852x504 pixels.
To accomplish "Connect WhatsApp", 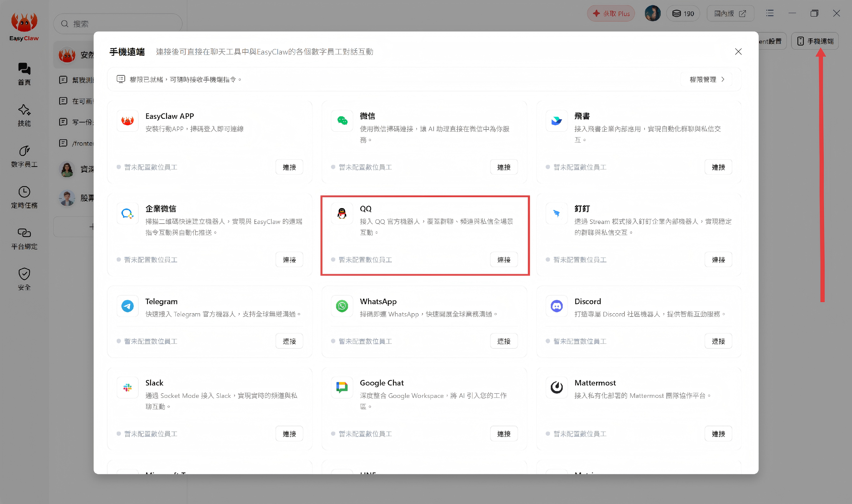I will (x=504, y=341).
